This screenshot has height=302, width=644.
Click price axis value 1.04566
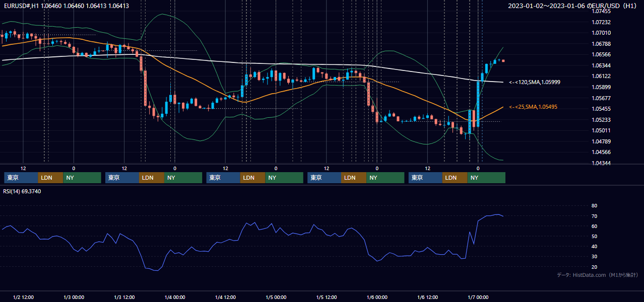pyautogui.click(x=601, y=152)
